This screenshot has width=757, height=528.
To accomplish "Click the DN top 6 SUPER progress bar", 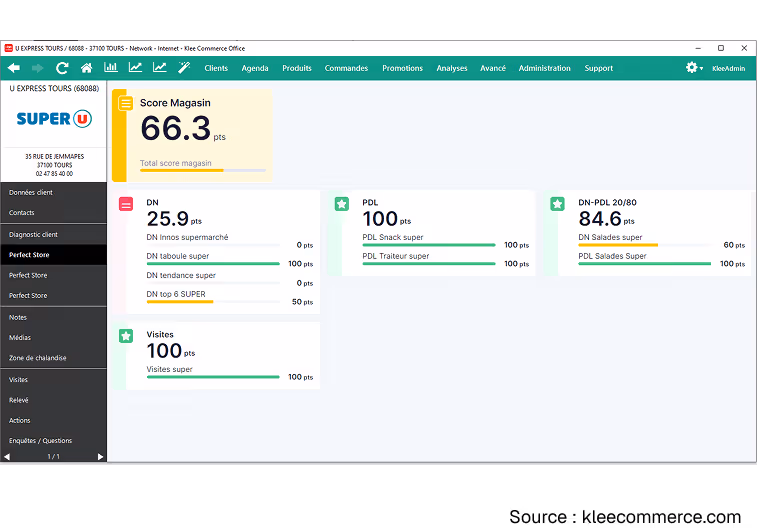I will (x=213, y=302).
